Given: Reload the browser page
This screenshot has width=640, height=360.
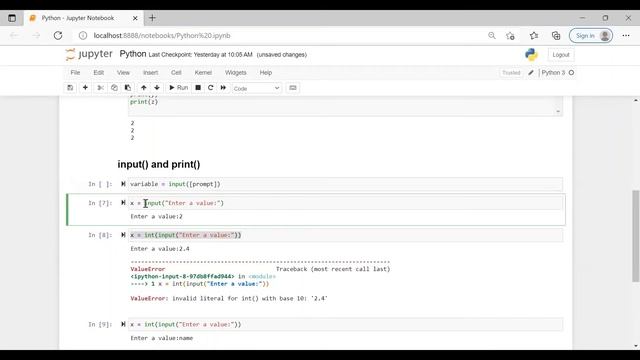Looking at the screenshot, I should pyautogui.click(x=58, y=36).
